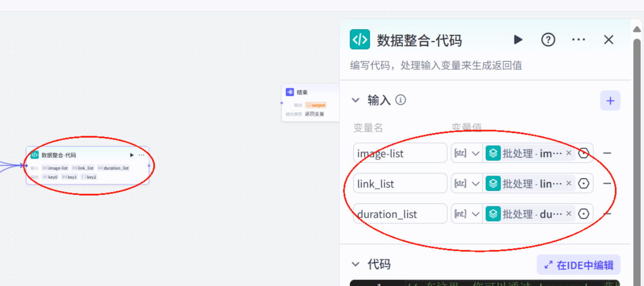This screenshot has height=286, width=644.
Task: Collapse the 代码 section
Action: click(x=356, y=264)
